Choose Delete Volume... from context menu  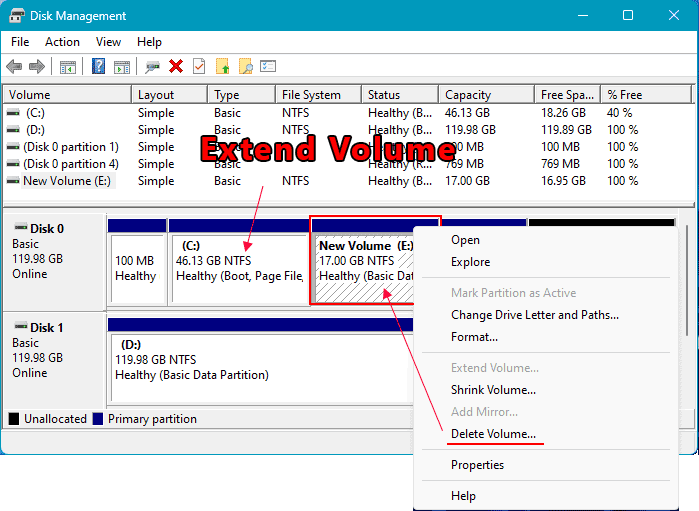point(493,434)
